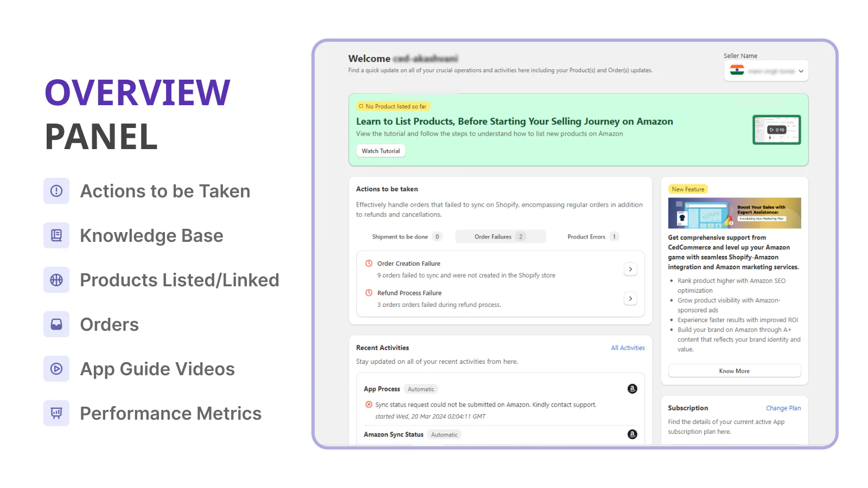Click the Know More button
This screenshot has height=488, width=868.
click(734, 370)
